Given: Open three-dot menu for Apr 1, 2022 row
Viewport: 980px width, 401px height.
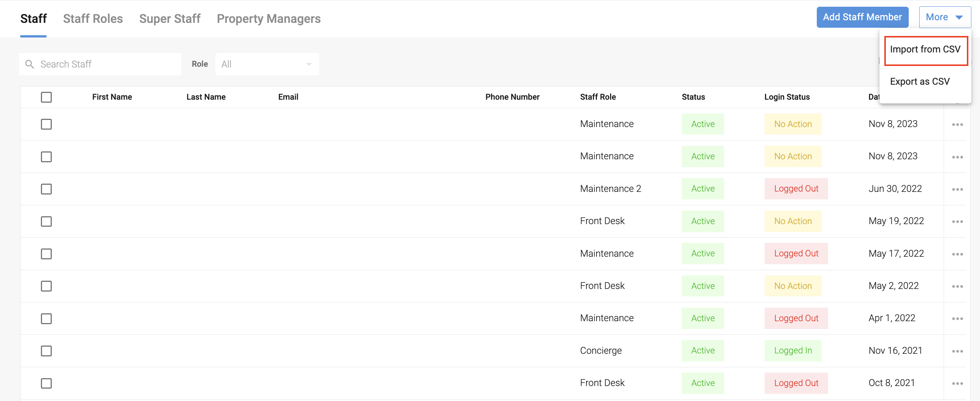Looking at the screenshot, I should pos(957,319).
